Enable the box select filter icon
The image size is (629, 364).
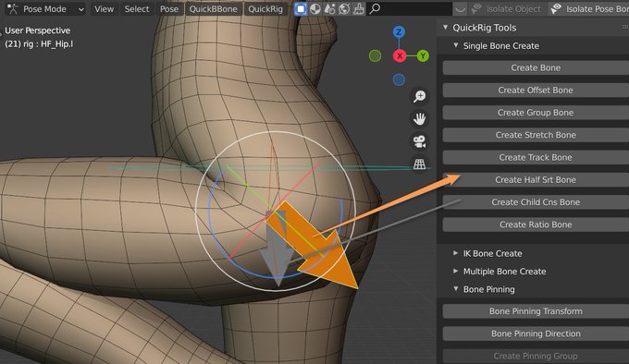300,9
